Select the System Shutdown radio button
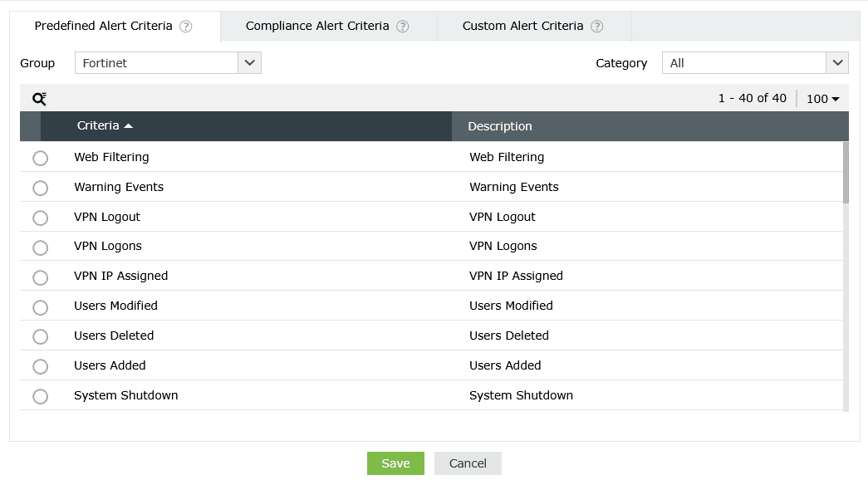868x480 pixels. (x=40, y=396)
